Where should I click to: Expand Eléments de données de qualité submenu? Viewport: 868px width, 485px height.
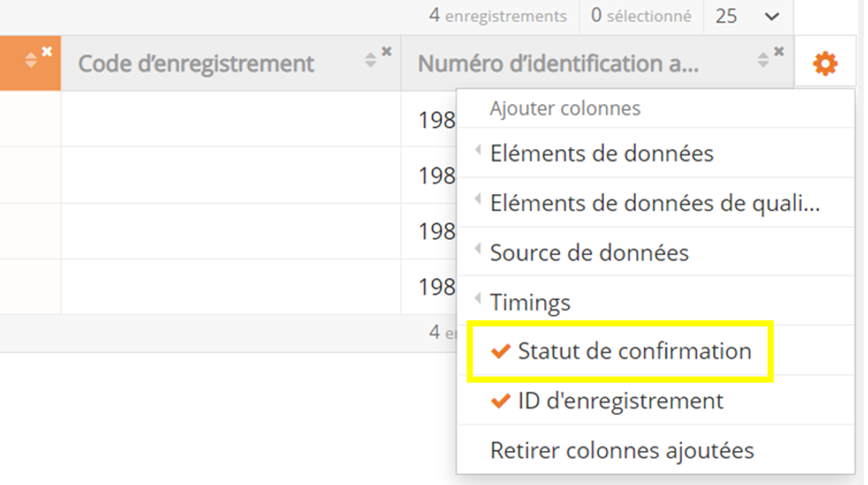(654, 203)
